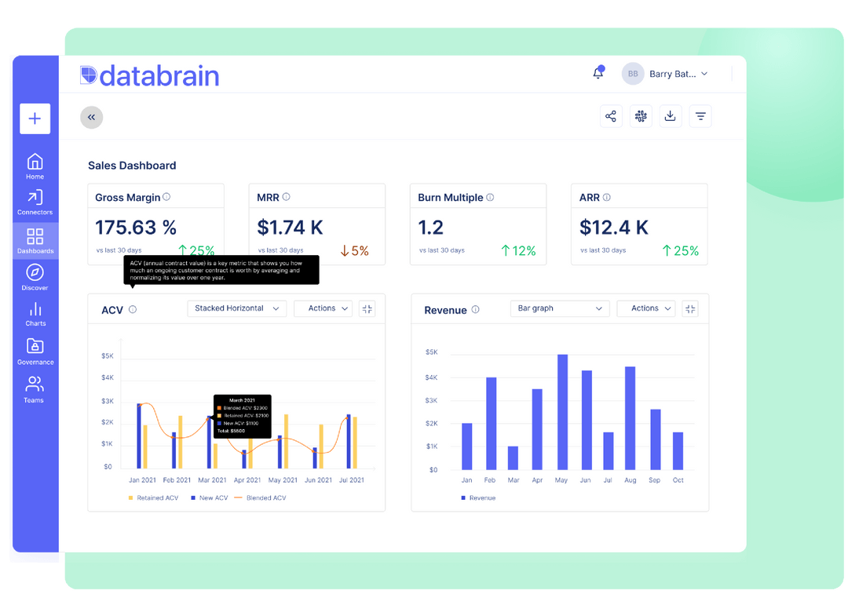This screenshot has width=848, height=616.
Task: Open the Actions dropdown on the ACV chart
Action: [x=323, y=308]
